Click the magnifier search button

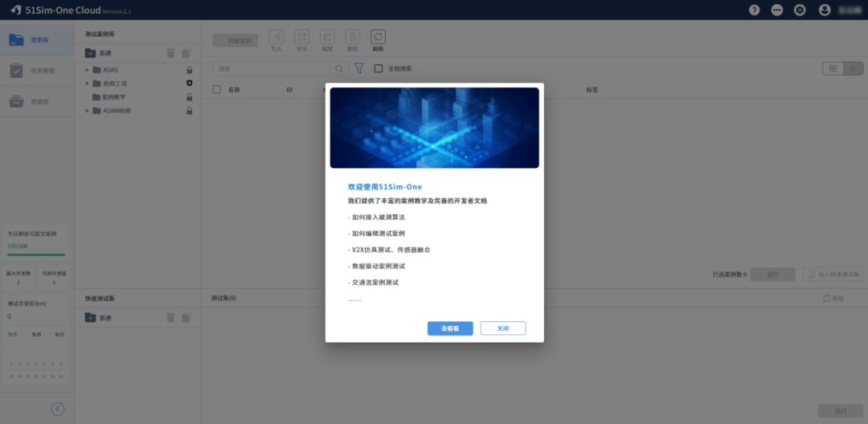coord(339,68)
